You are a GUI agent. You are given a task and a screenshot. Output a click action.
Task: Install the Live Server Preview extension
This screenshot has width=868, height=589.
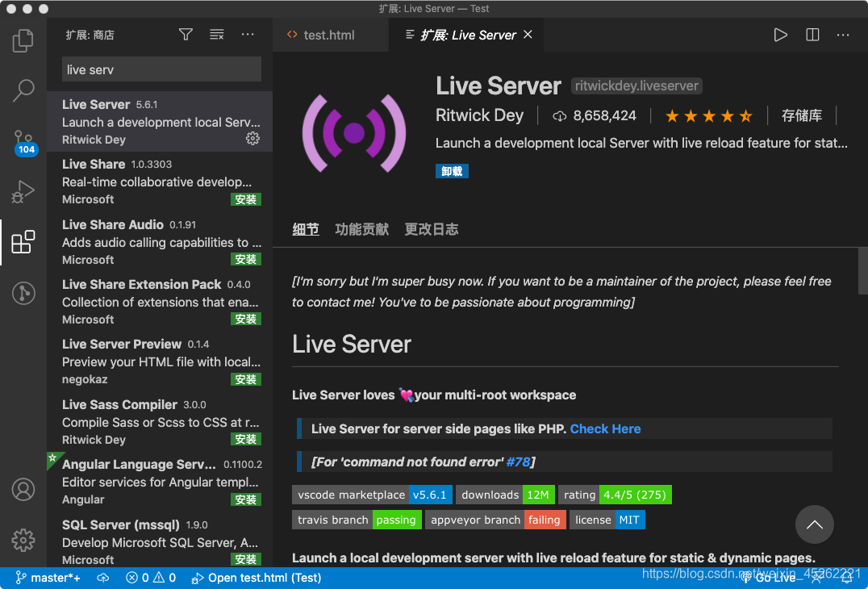246,379
